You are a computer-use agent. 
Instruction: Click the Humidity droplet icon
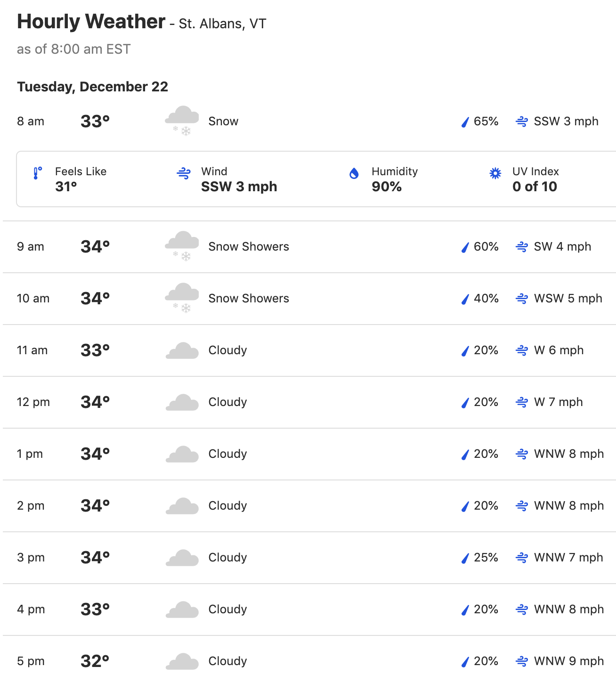(354, 173)
